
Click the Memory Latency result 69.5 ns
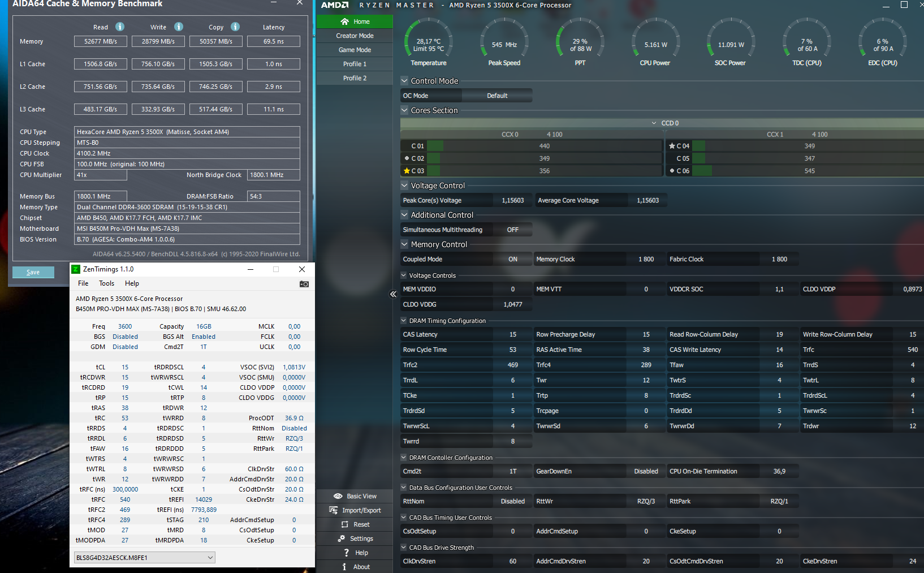[274, 41]
